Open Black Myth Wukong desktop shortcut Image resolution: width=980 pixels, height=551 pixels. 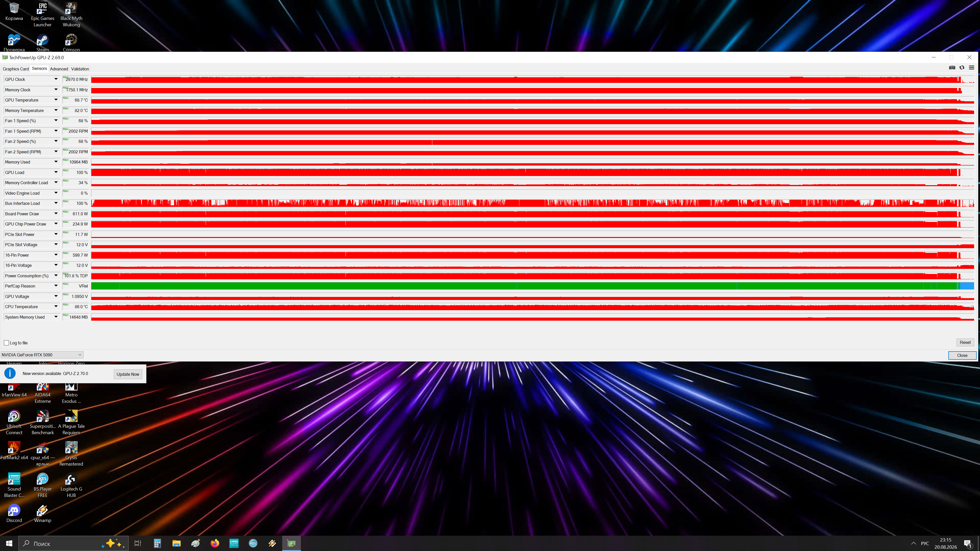coord(71,15)
